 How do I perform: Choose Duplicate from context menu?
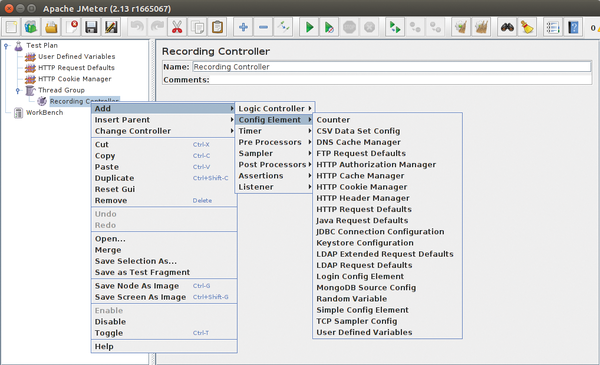pyautogui.click(x=164, y=178)
